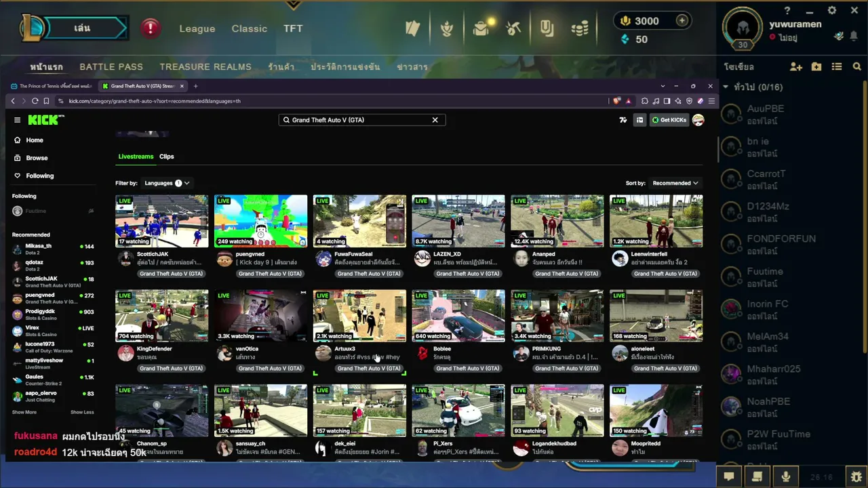The image size is (868, 488).
Task: Open the Sort by Recommended dropdown
Action: click(675, 183)
